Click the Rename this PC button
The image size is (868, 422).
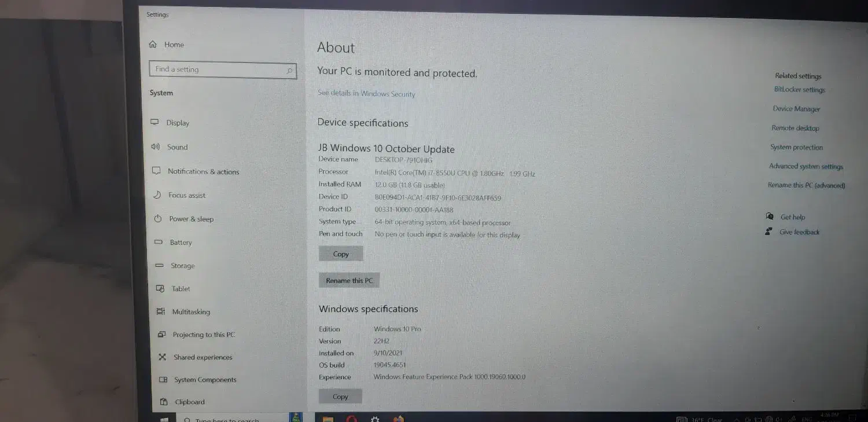tap(349, 280)
